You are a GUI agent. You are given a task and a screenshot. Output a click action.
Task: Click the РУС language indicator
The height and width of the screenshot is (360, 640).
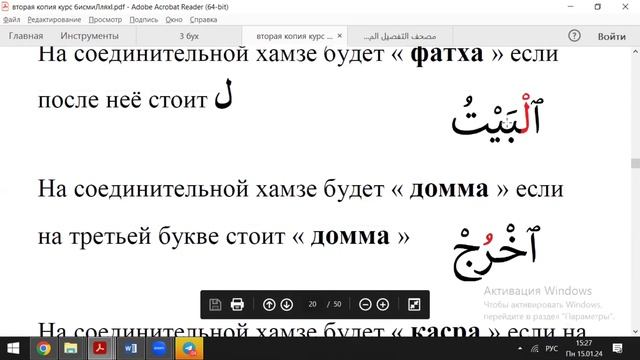(551, 349)
